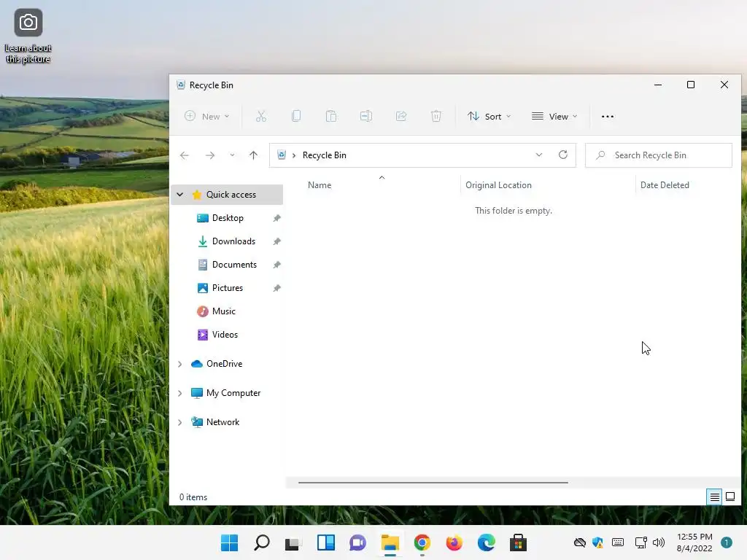
Task: Open recent locations dropdown chevron
Action: [232, 155]
